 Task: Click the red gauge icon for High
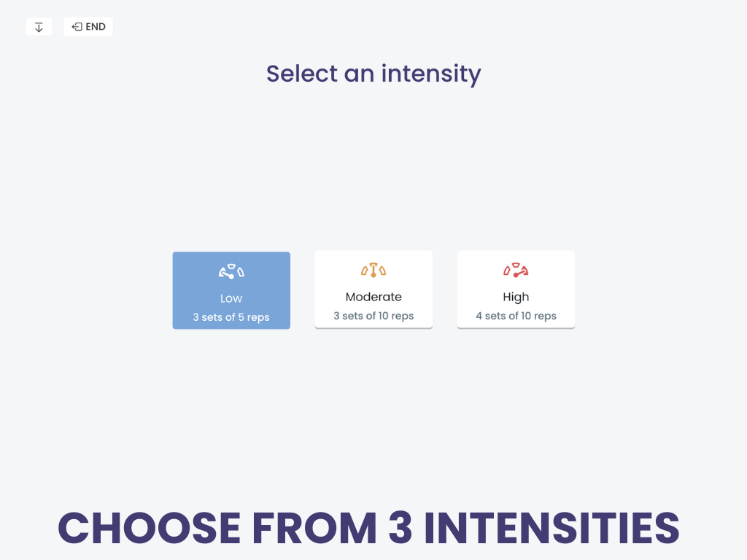(516, 270)
